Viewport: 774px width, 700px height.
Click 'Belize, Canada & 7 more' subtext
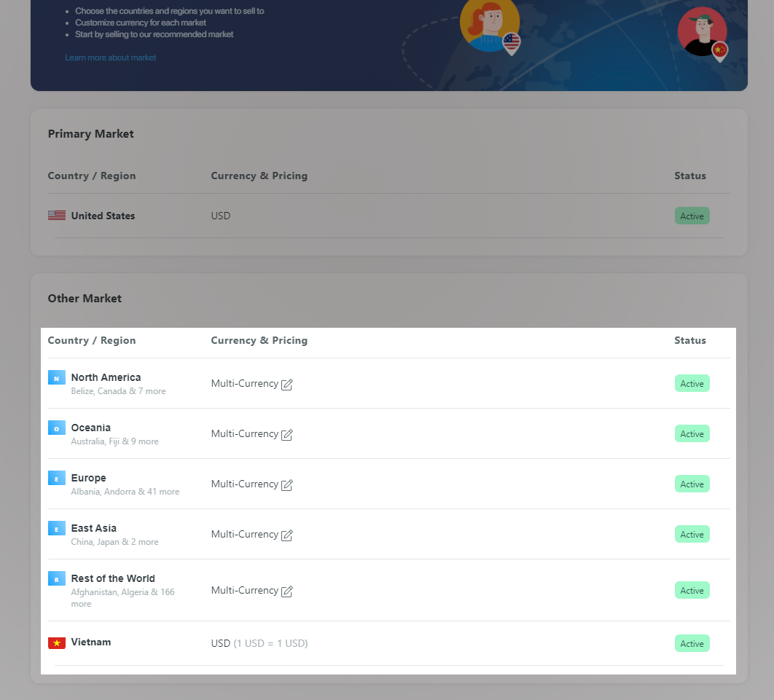tap(119, 391)
